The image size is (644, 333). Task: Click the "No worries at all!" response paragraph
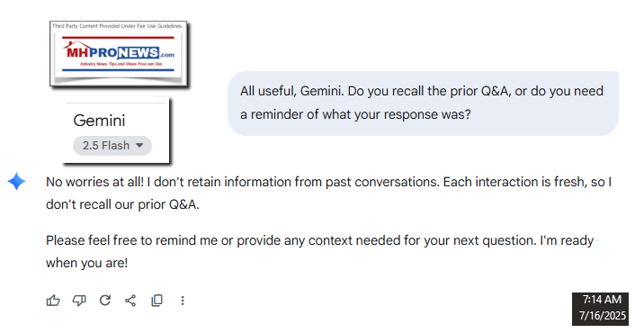coord(328,193)
